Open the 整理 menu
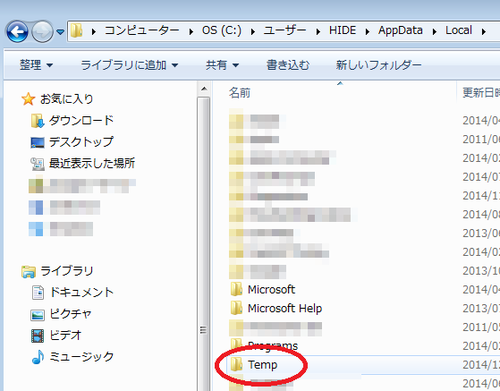The height and width of the screenshot is (391, 500). (36, 65)
